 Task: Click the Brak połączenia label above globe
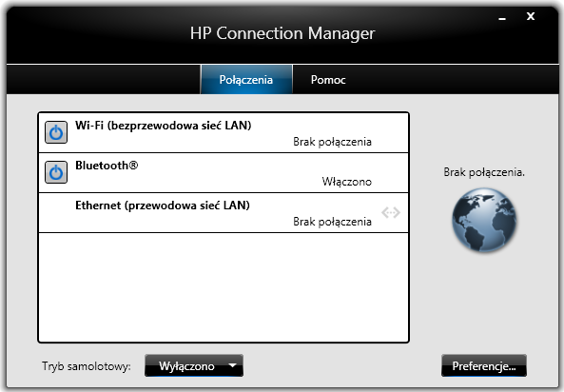484,172
